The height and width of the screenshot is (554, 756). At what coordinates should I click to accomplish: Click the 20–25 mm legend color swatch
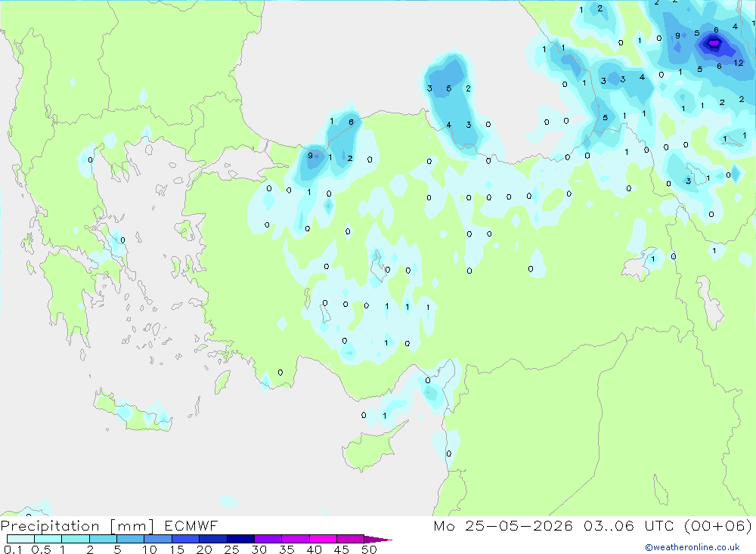coord(213,539)
